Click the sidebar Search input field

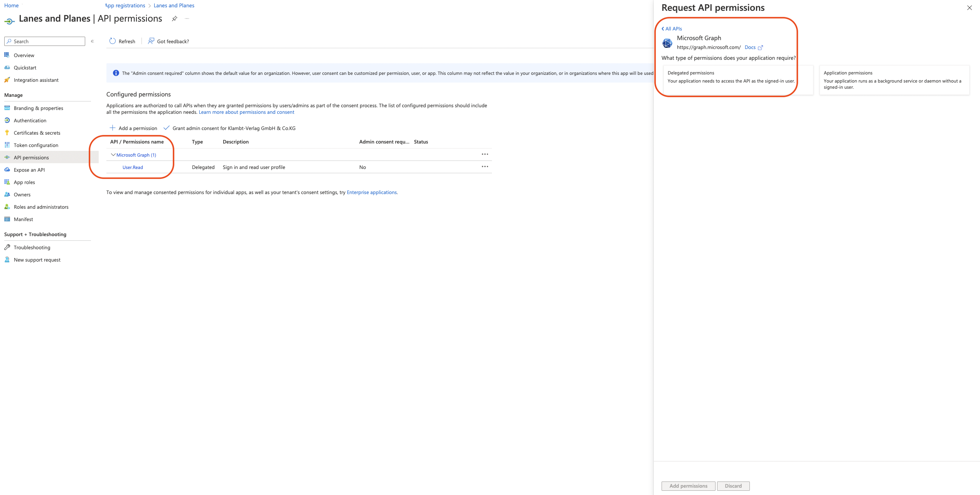click(45, 41)
